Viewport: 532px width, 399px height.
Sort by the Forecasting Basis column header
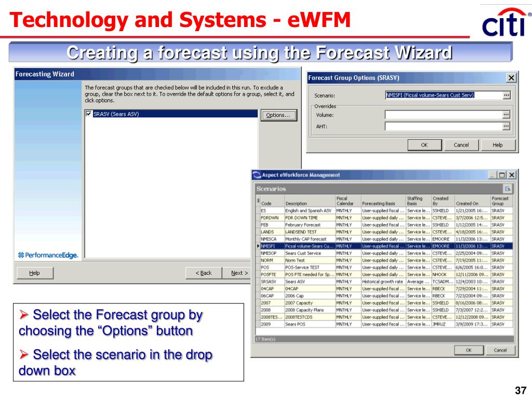click(x=384, y=201)
